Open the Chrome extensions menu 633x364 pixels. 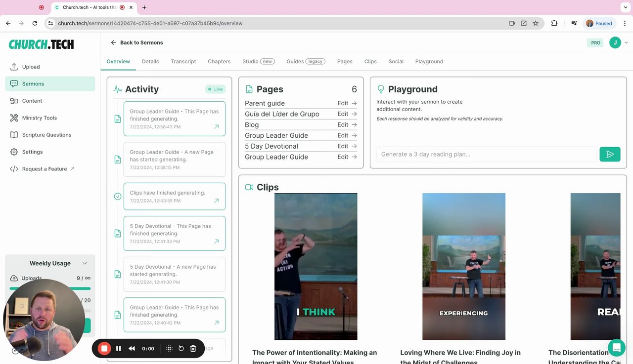point(554,23)
